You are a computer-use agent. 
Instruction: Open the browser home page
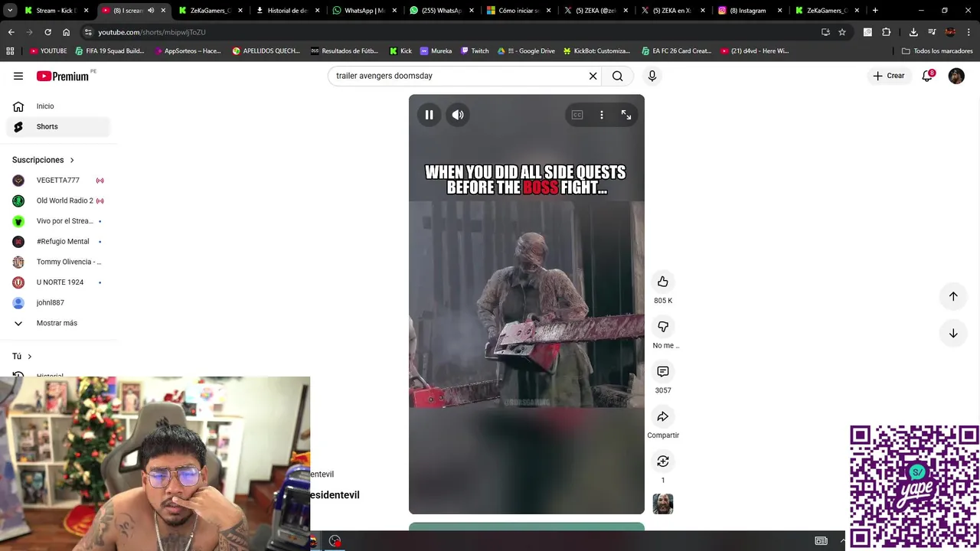66,32
